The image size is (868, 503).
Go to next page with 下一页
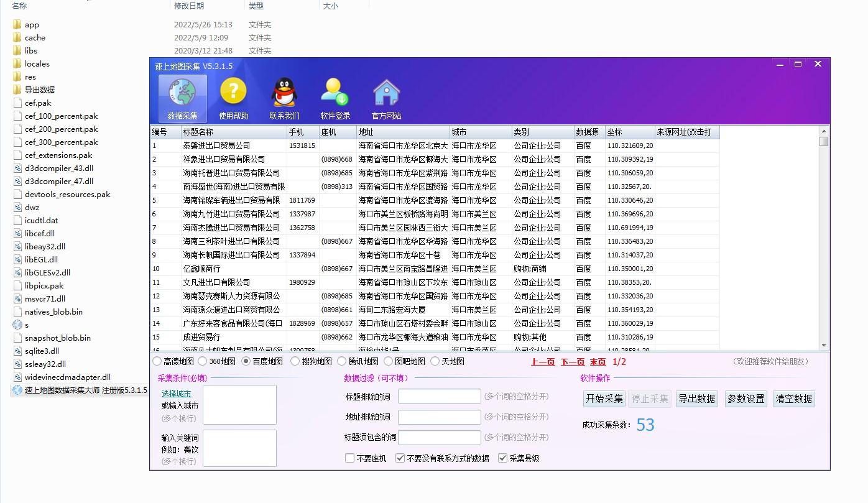coord(573,362)
